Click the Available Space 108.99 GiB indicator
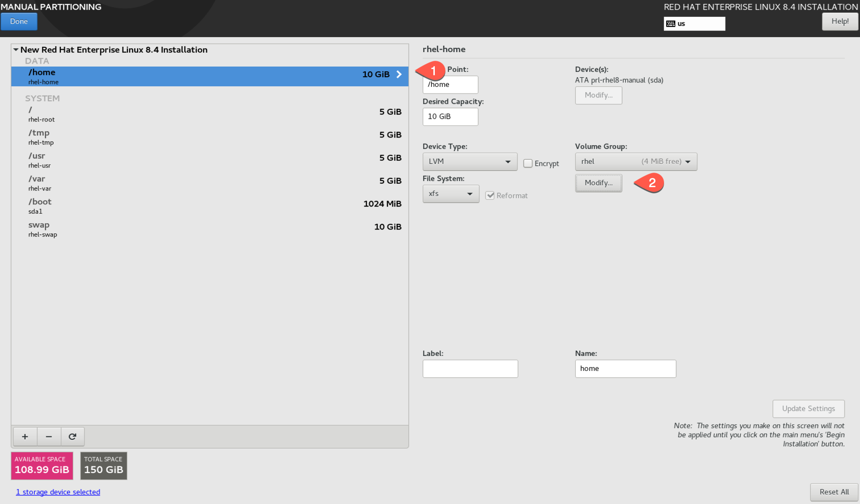This screenshot has height=504, width=860. (x=42, y=466)
